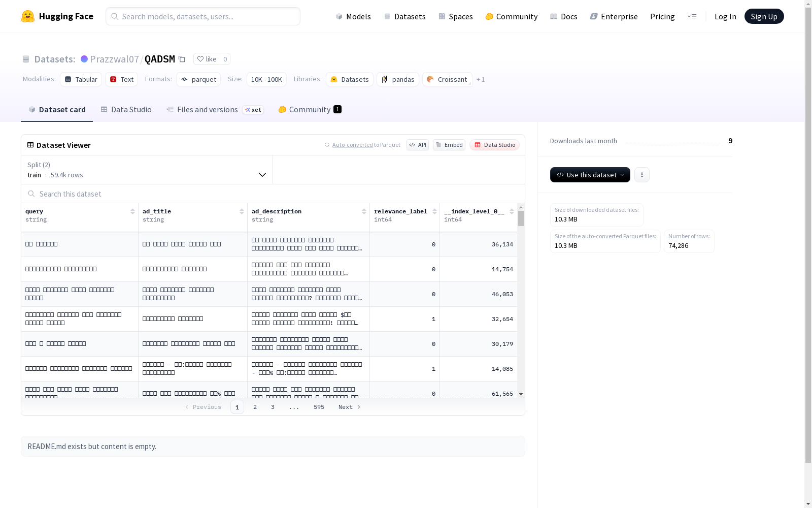Screen dimensions: 812x508
Task: Filter by the Text modality tag
Action: click(122, 79)
